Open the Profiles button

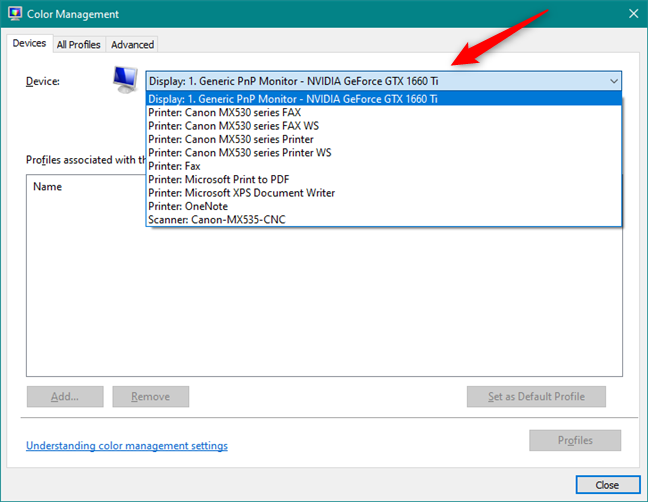575,440
